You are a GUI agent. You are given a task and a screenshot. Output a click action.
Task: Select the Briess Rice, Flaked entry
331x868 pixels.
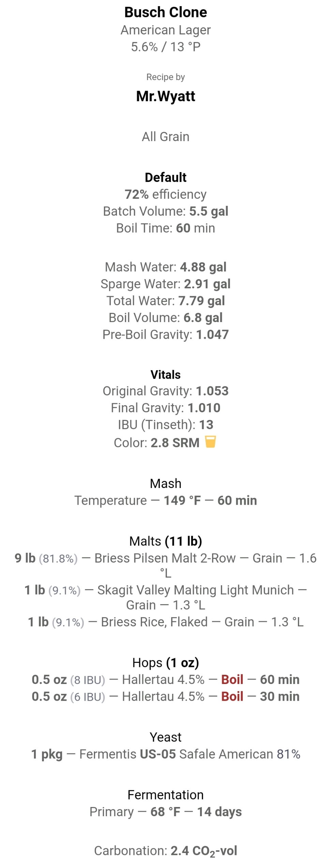[166, 622]
